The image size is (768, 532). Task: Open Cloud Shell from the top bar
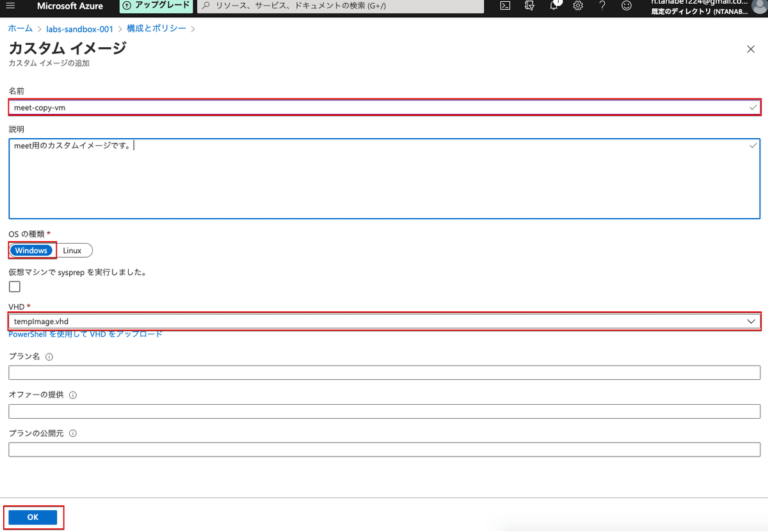[505, 6]
